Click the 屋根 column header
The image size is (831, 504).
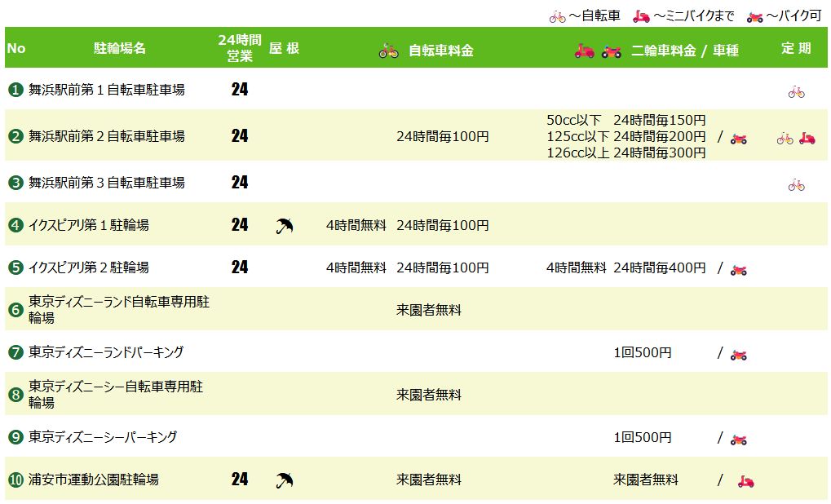click(284, 48)
